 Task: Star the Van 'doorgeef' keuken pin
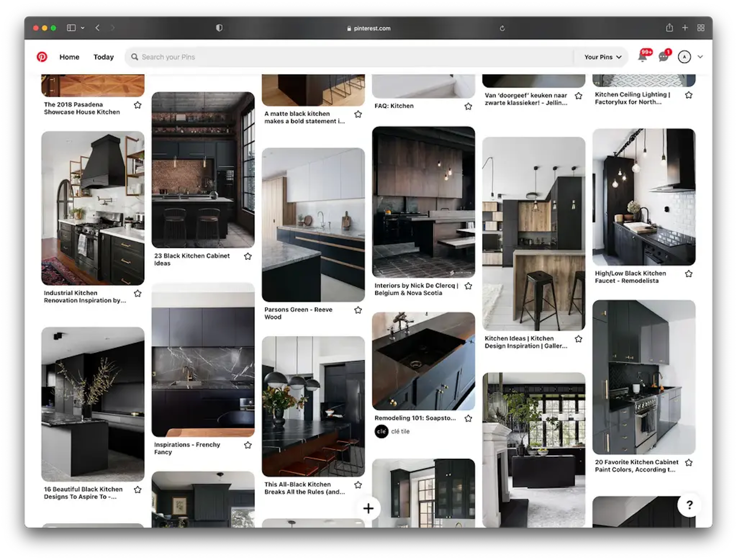click(579, 96)
